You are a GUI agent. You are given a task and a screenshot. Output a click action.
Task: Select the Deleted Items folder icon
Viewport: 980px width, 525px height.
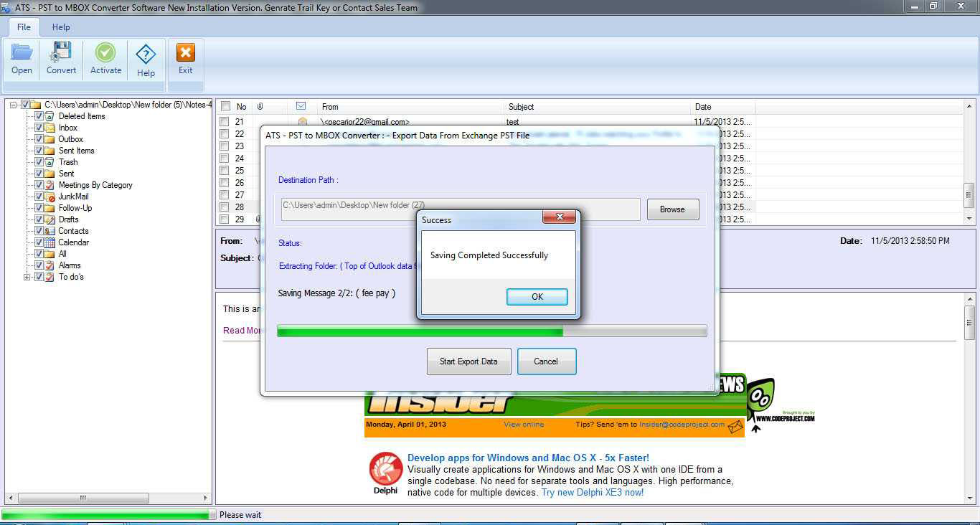click(50, 116)
